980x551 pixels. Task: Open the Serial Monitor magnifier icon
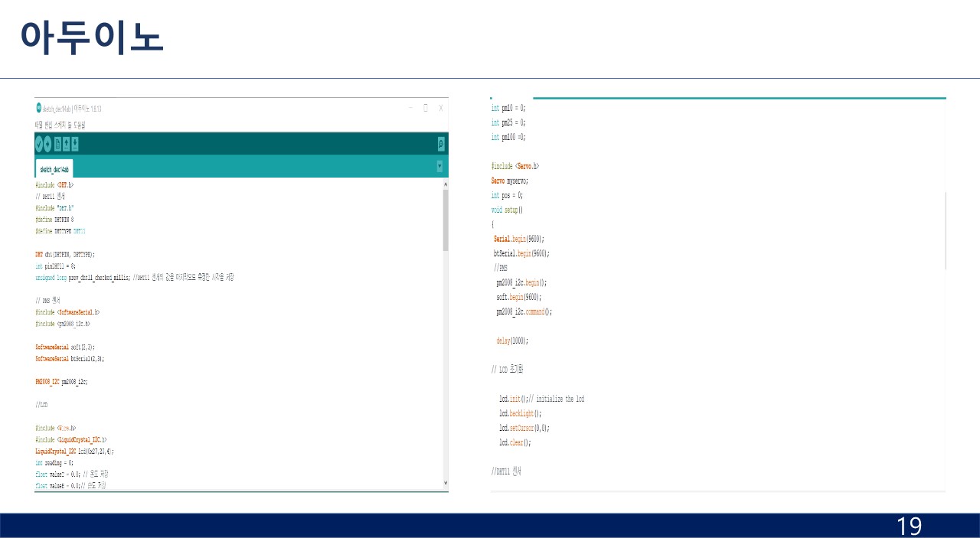tap(441, 144)
